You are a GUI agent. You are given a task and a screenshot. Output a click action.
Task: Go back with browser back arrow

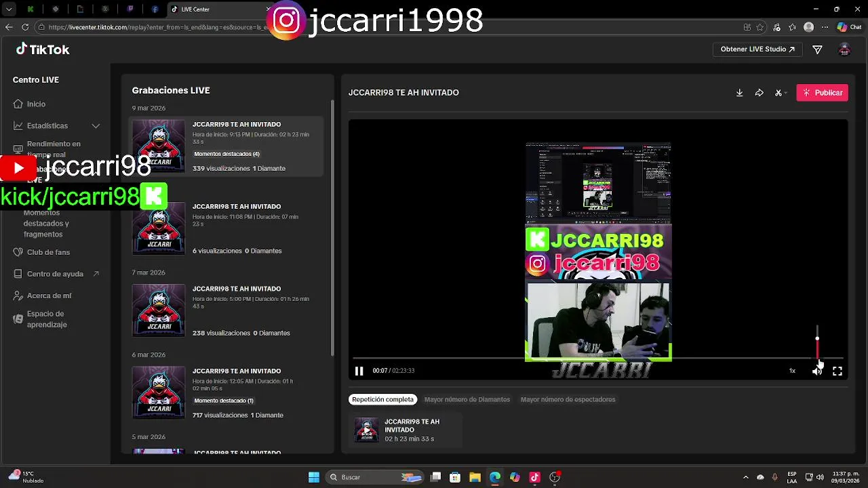pyautogui.click(x=9, y=27)
